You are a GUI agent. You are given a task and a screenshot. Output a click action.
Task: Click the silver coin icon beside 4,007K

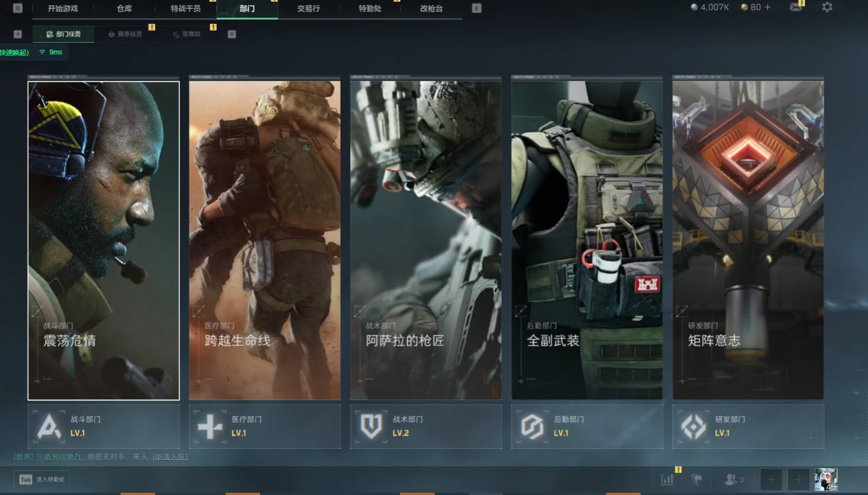coord(694,7)
